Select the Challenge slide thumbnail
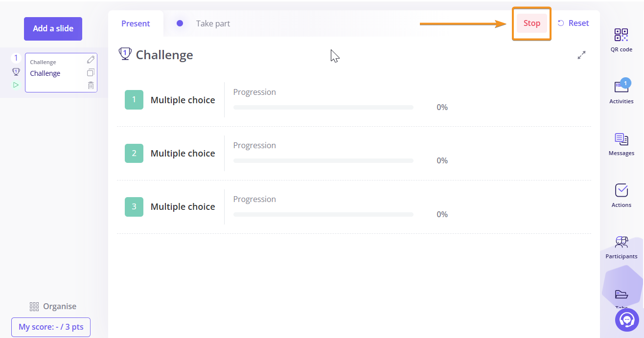Viewport: 644px width, 338px height. (x=61, y=72)
